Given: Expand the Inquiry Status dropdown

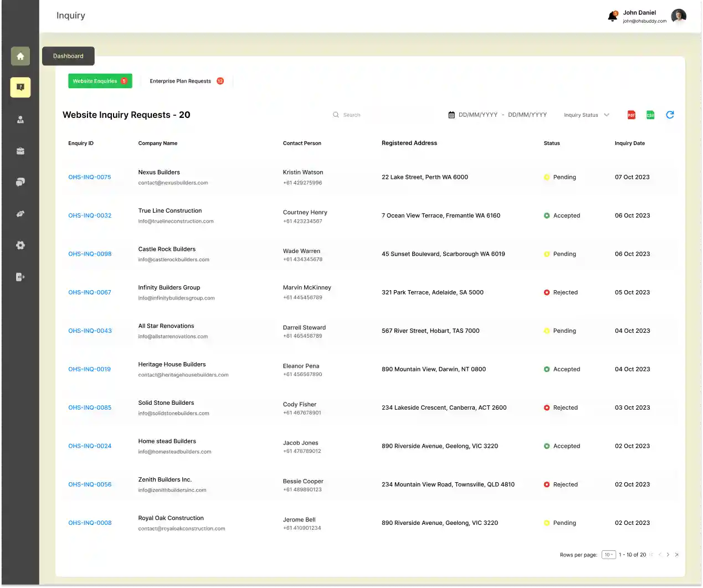Looking at the screenshot, I should pos(586,115).
